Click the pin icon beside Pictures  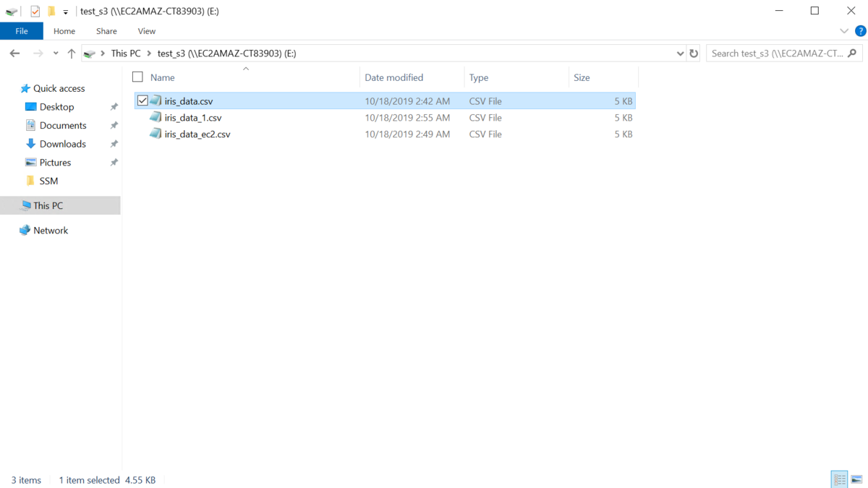(114, 163)
